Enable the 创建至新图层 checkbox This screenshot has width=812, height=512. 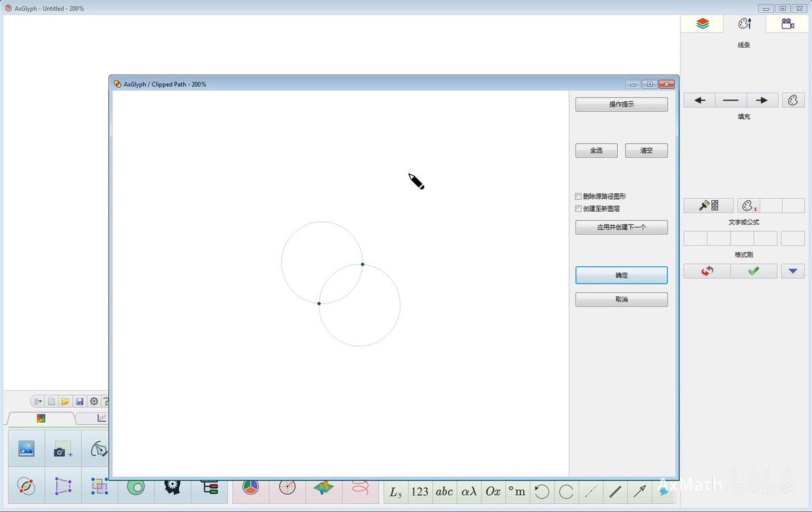pos(578,208)
